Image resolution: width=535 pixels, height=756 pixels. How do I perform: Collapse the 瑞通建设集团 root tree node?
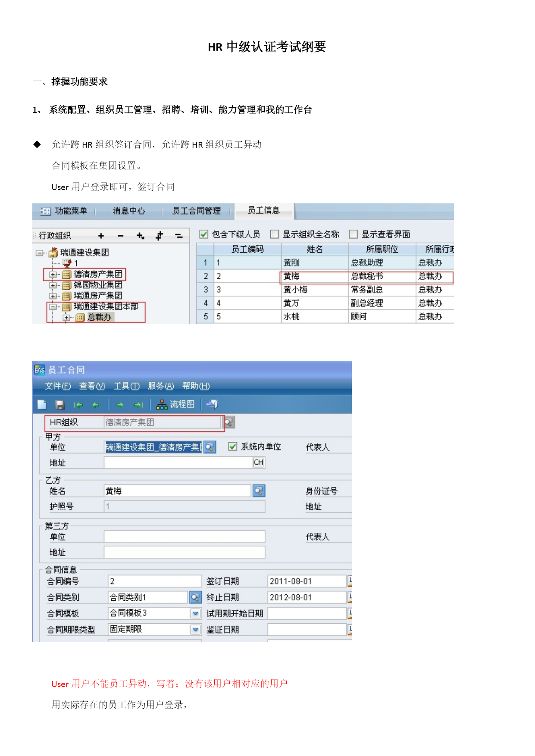pos(40,253)
